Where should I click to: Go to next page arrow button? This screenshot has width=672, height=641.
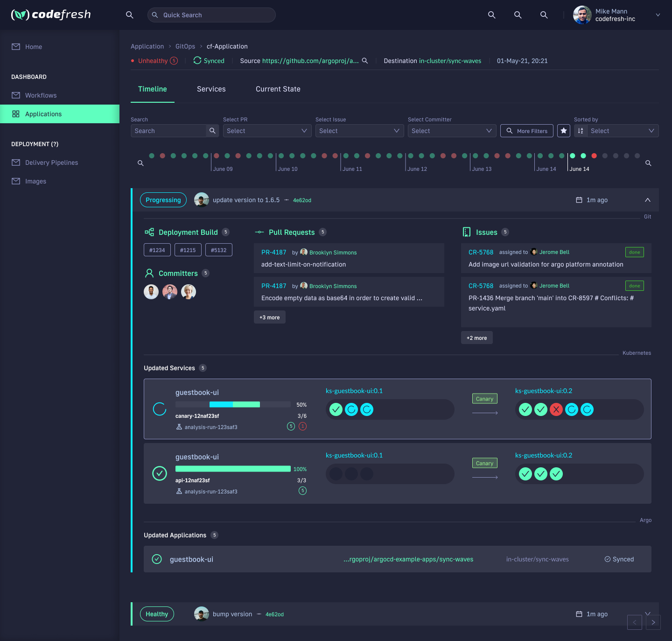653,622
